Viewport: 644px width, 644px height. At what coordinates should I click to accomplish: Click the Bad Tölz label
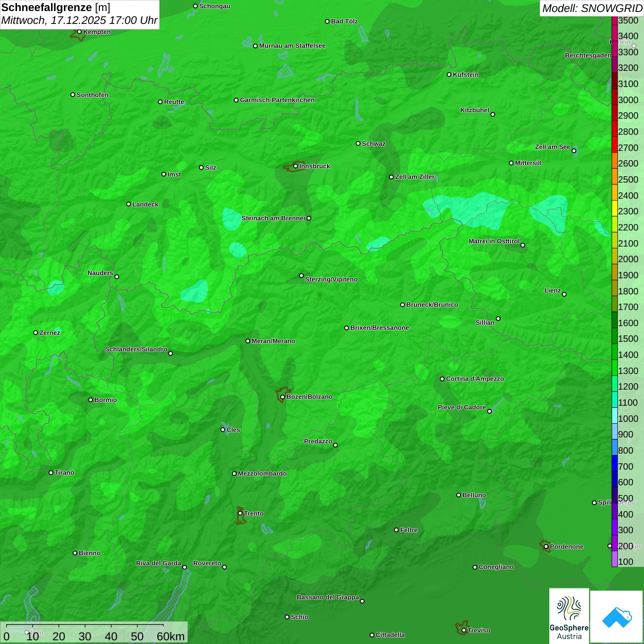coord(344,21)
